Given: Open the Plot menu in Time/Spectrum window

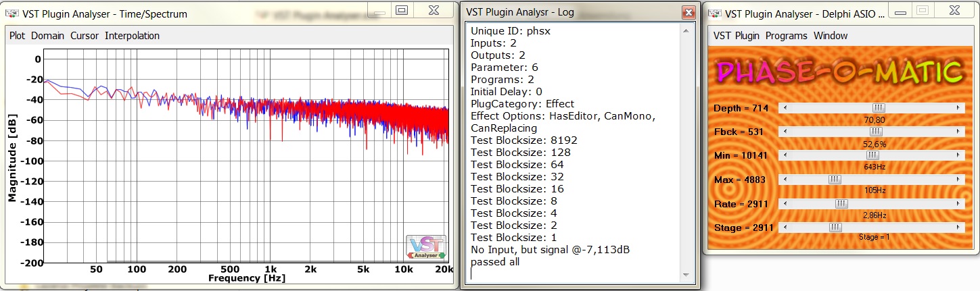Looking at the screenshot, I should click(x=17, y=36).
